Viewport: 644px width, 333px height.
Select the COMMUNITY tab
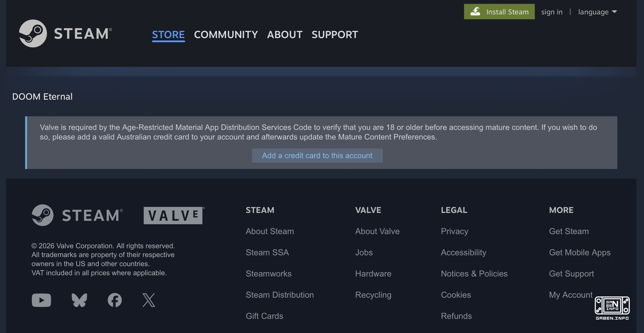226,35
